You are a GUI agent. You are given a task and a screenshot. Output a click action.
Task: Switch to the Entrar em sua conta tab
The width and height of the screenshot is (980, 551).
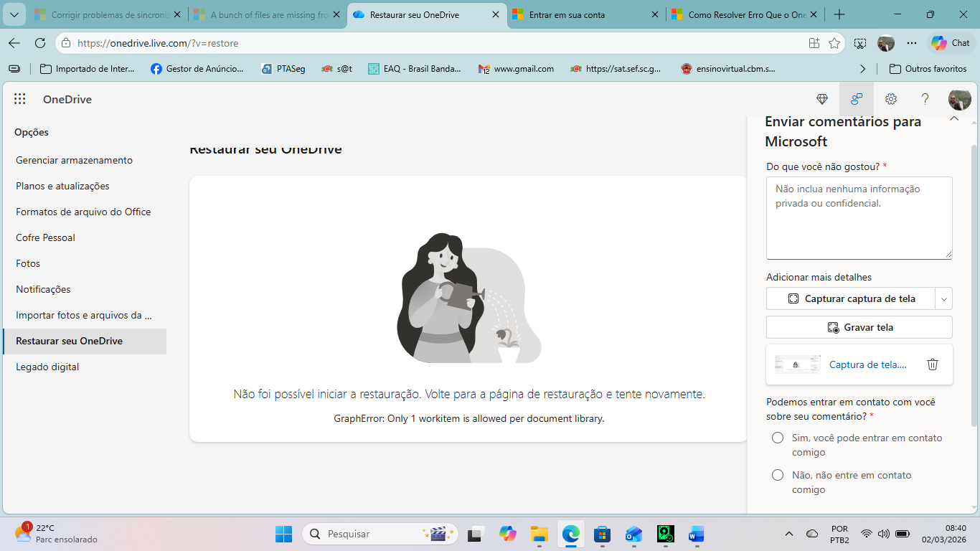(586, 14)
